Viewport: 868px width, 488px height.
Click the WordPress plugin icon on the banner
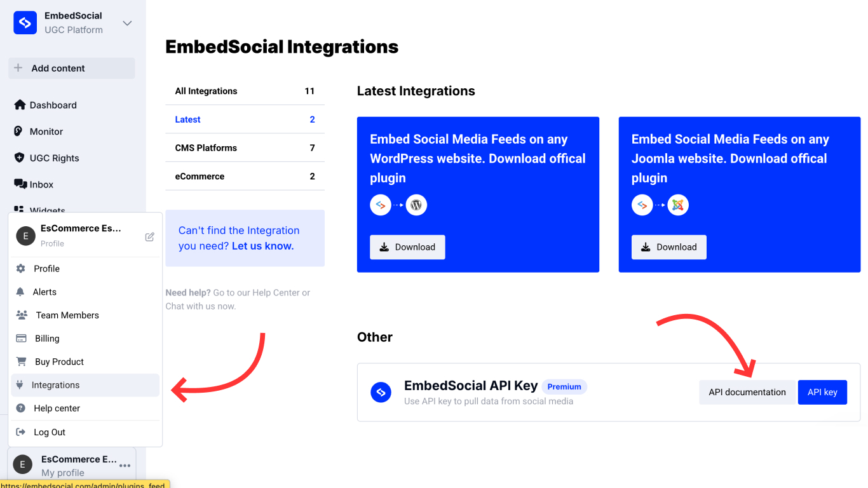tap(416, 205)
